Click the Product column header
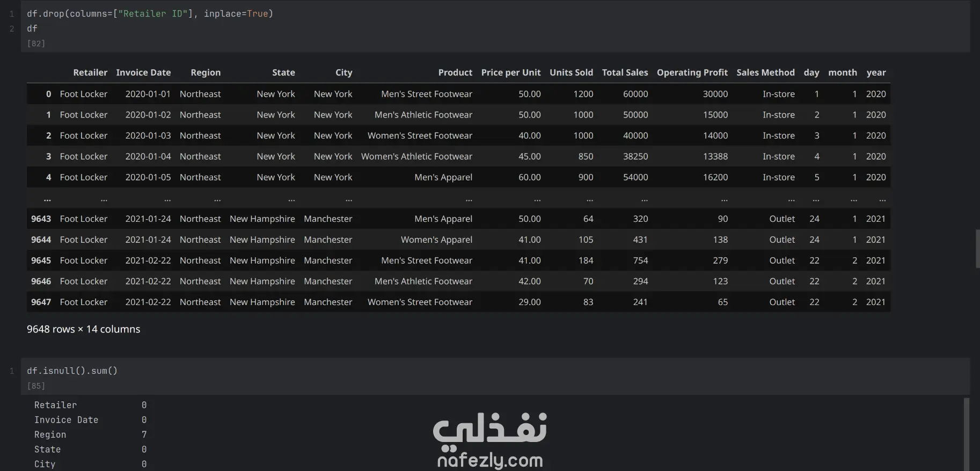 (455, 73)
